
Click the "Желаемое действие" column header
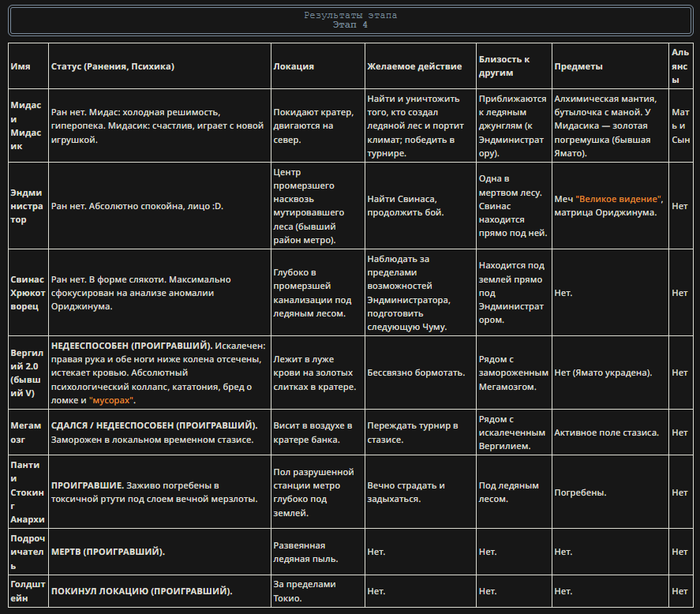pos(414,66)
